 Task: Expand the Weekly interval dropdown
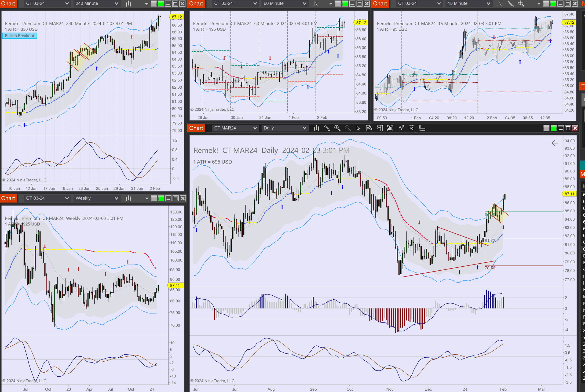(97, 198)
